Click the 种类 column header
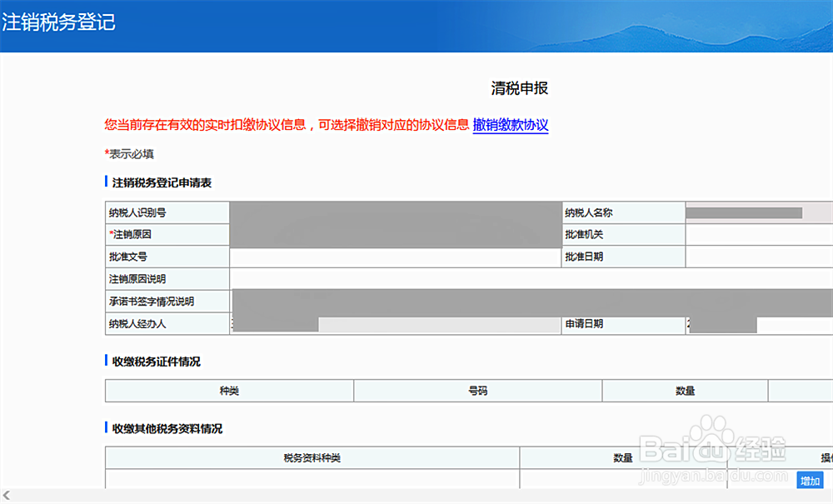The height and width of the screenshot is (504, 833). tap(230, 391)
